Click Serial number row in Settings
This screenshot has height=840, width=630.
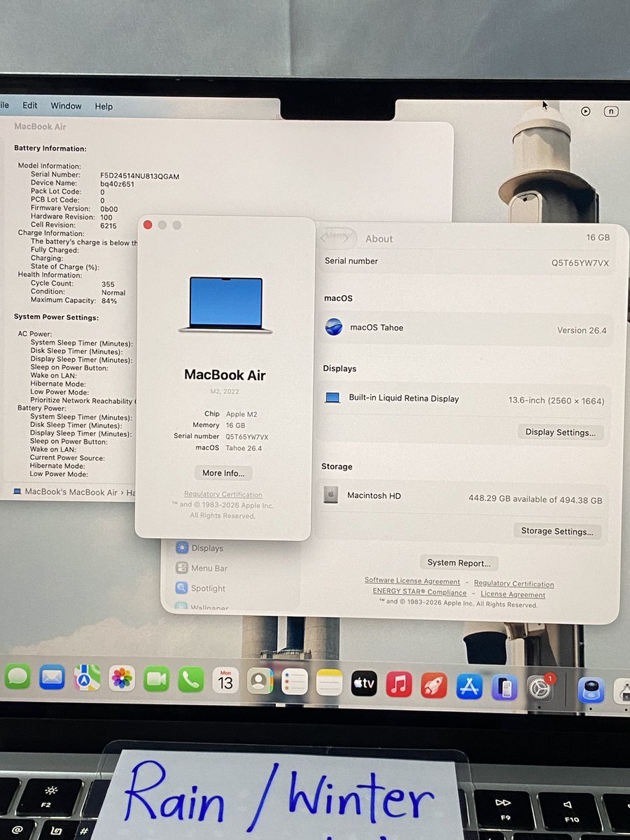click(466, 262)
